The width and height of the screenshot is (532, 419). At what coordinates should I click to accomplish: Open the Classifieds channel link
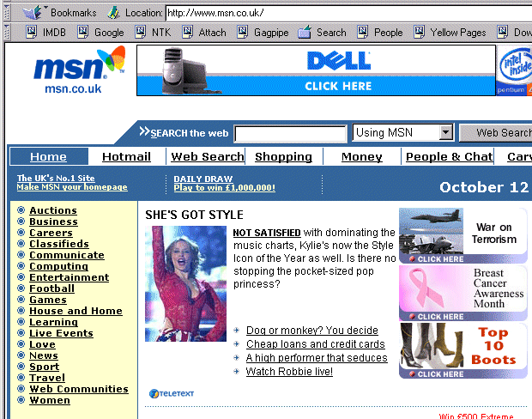59,244
